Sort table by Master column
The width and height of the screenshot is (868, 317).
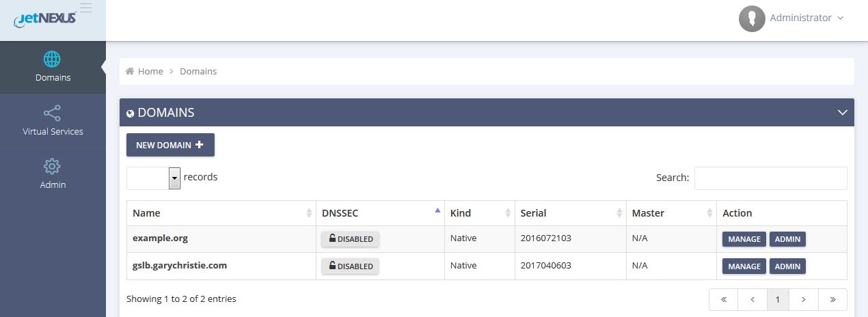(x=671, y=213)
